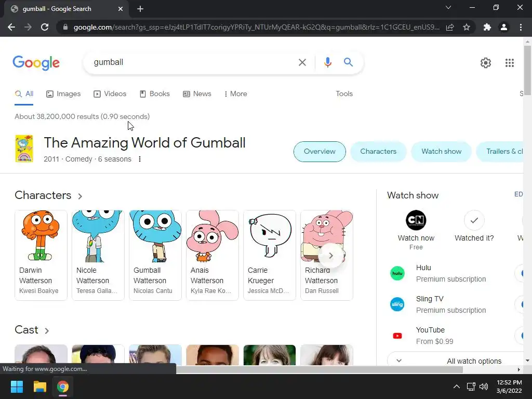Open Google apps grid
Viewport: 532px width, 399px height.
[509, 63]
